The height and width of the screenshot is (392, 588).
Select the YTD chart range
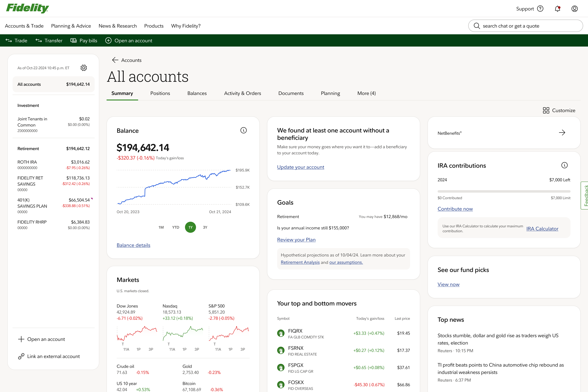tap(176, 227)
